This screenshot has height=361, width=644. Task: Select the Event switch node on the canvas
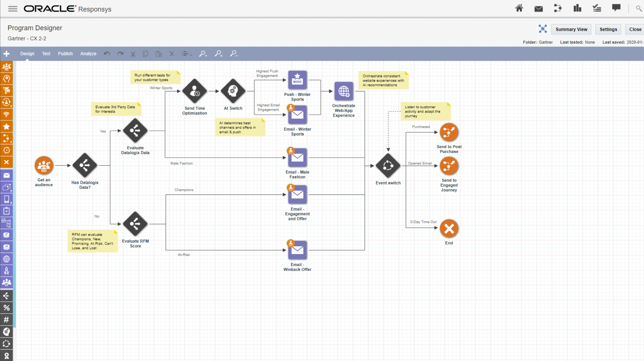click(x=388, y=165)
